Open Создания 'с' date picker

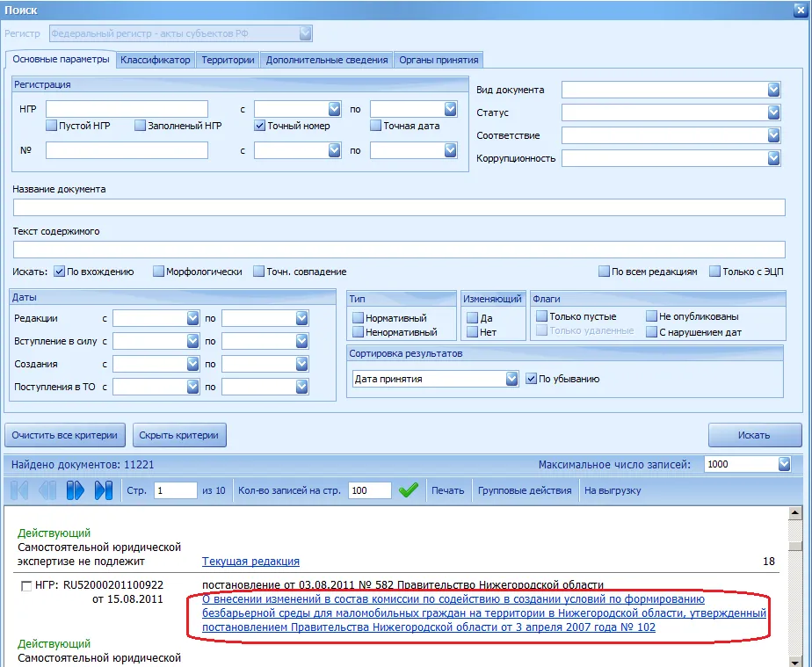pos(192,364)
